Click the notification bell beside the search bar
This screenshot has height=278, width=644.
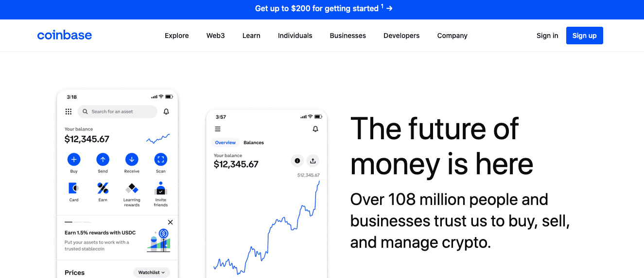(166, 111)
